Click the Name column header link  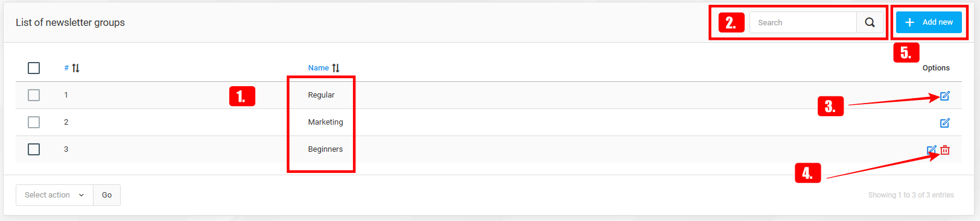coord(319,68)
